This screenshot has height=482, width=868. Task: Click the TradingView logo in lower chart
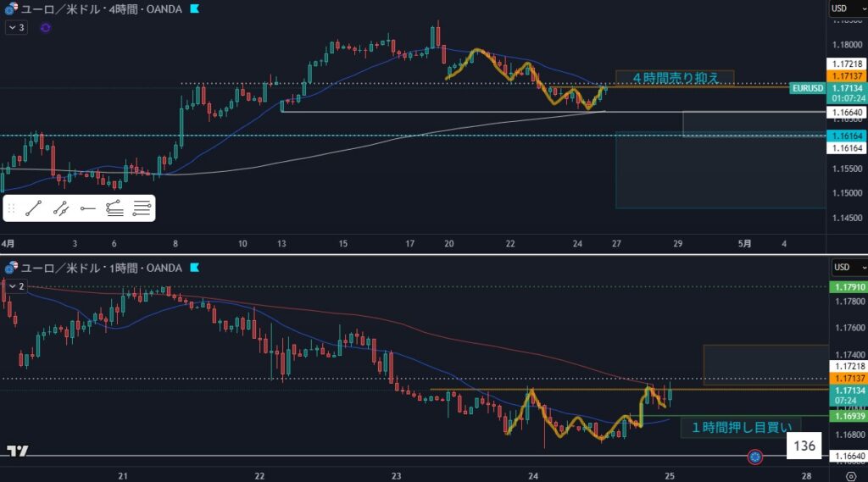15,451
